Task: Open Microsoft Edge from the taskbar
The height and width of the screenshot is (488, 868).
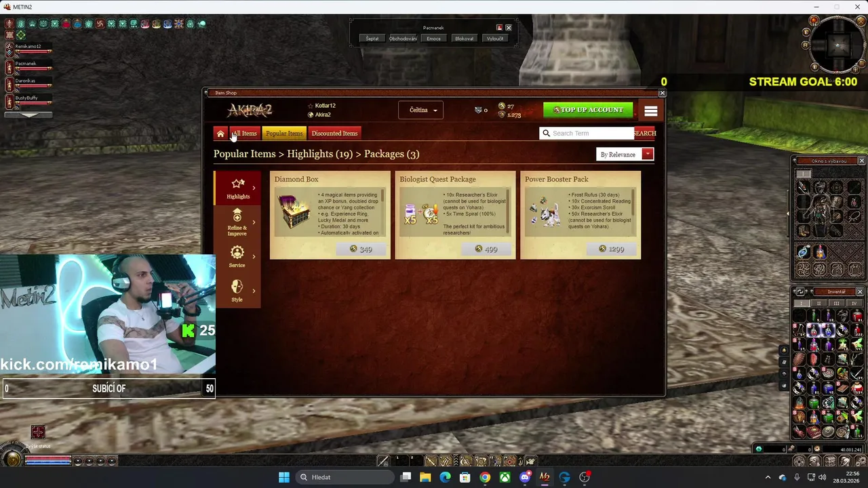Action: tap(445, 477)
